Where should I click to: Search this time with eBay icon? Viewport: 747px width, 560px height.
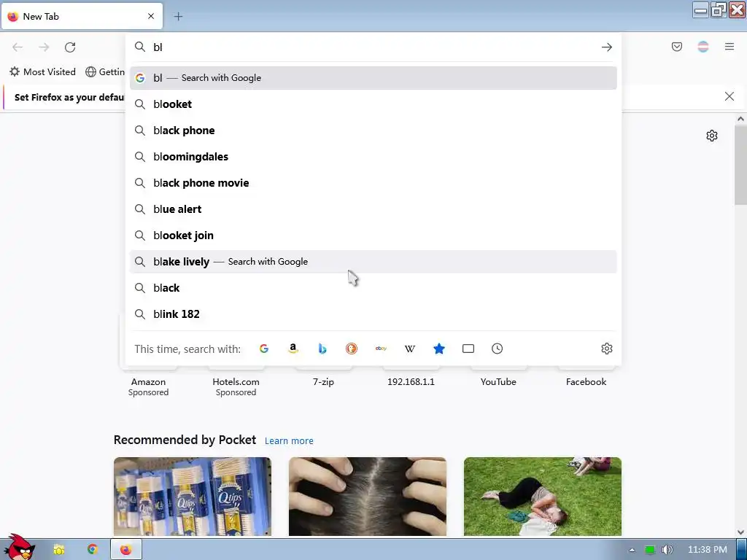point(381,349)
